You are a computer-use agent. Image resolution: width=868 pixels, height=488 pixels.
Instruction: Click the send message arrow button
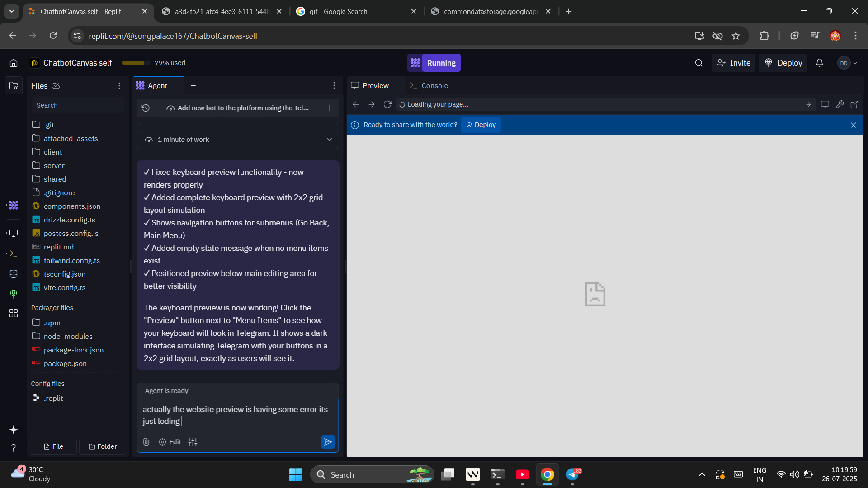pos(328,442)
